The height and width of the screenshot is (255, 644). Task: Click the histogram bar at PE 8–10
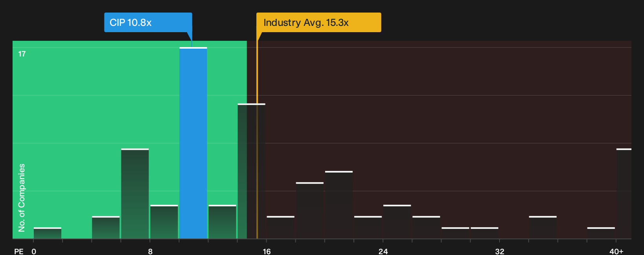coord(164,222)
